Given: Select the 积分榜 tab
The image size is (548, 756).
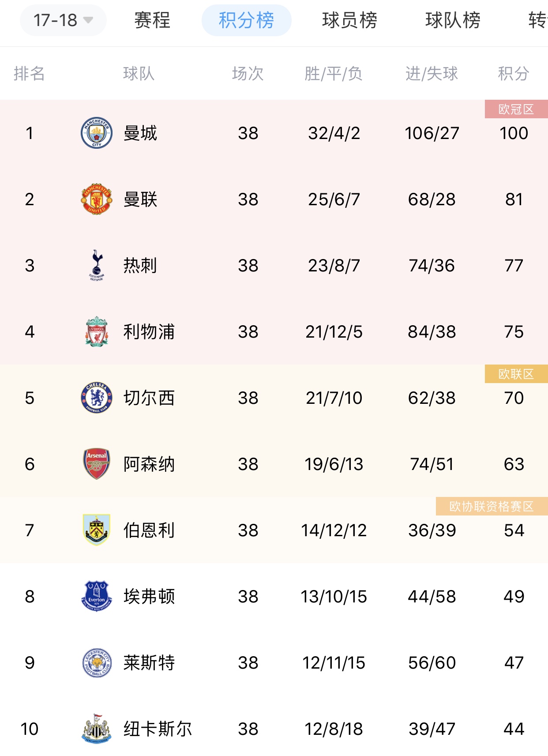Looking at the screenshot, I should pyautogui.click(x=247, y=20).
